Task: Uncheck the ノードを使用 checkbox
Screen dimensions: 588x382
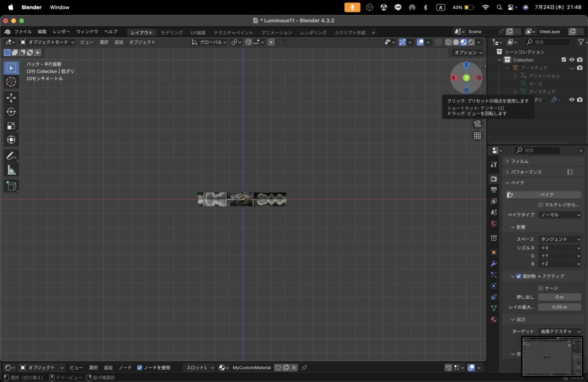Action: point(140,368)
